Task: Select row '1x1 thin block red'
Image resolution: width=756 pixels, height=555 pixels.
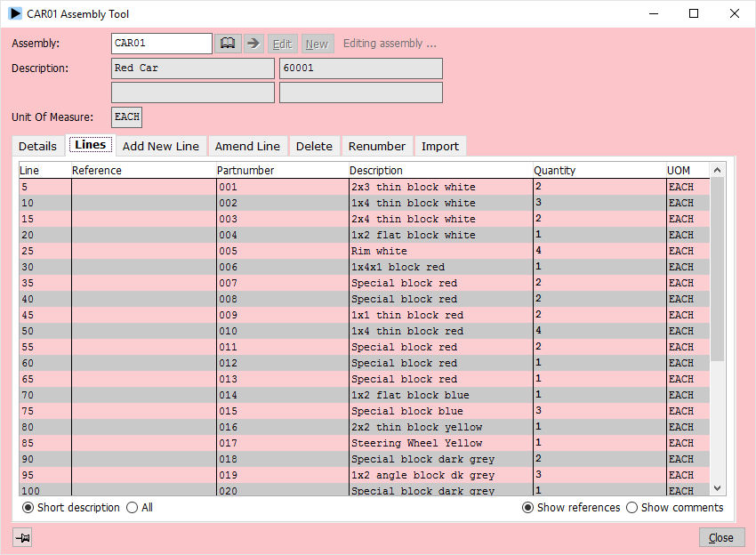Action: [x=365, y=315]
